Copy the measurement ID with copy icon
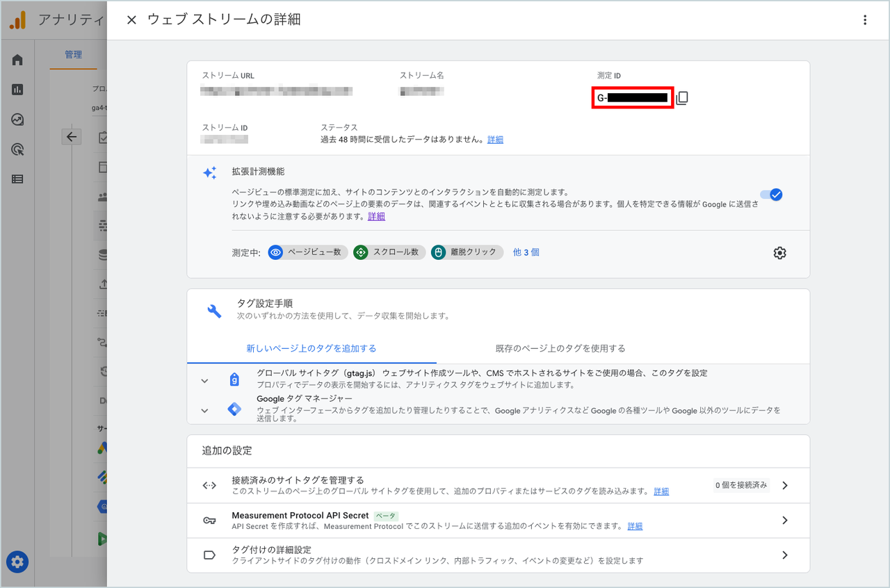890x588 pixels. coord(682,98)
